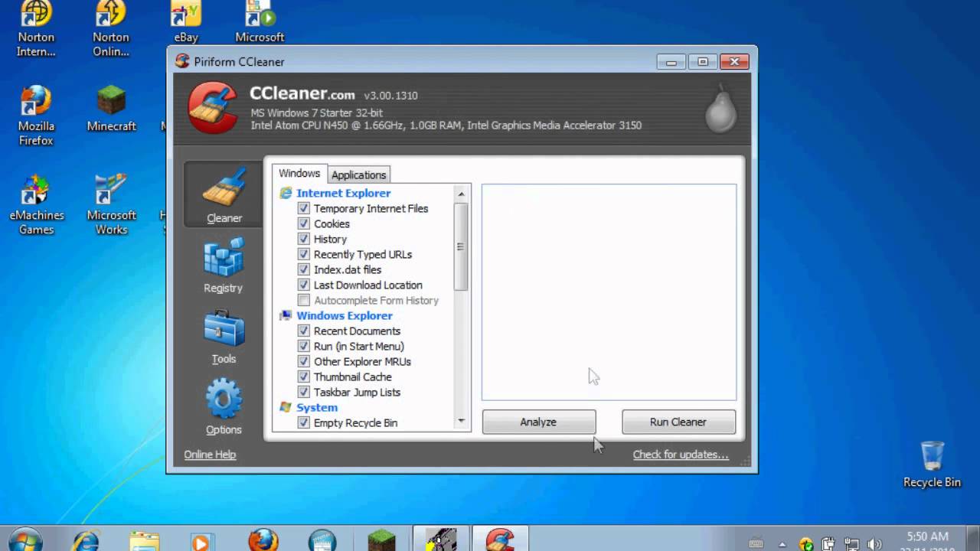The image size is (980, 551).
Task: Select the eMachines Games desktop icon
Action: click(36, 204)
